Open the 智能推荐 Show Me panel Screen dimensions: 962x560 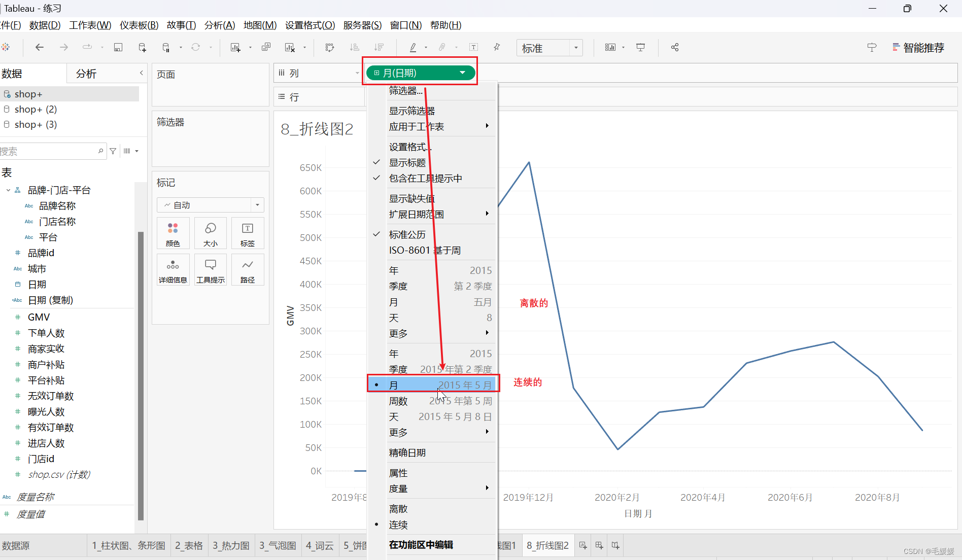(x=918, y=48)
